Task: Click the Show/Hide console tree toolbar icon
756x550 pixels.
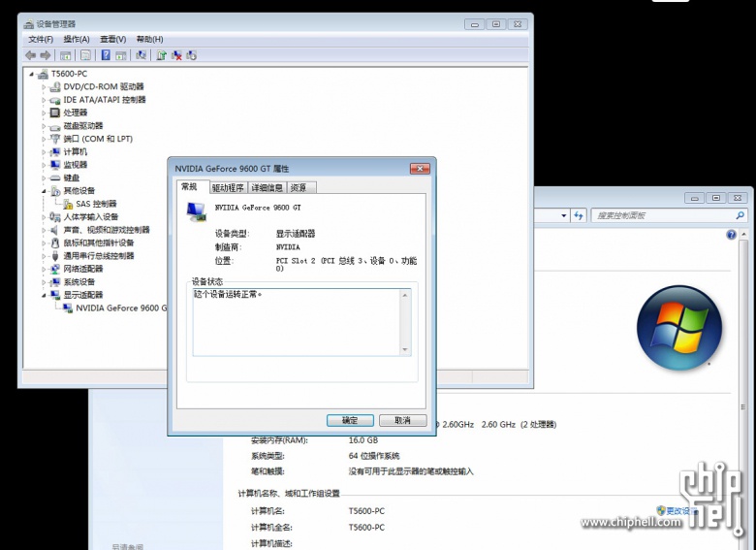Action: tap(66, 55)
